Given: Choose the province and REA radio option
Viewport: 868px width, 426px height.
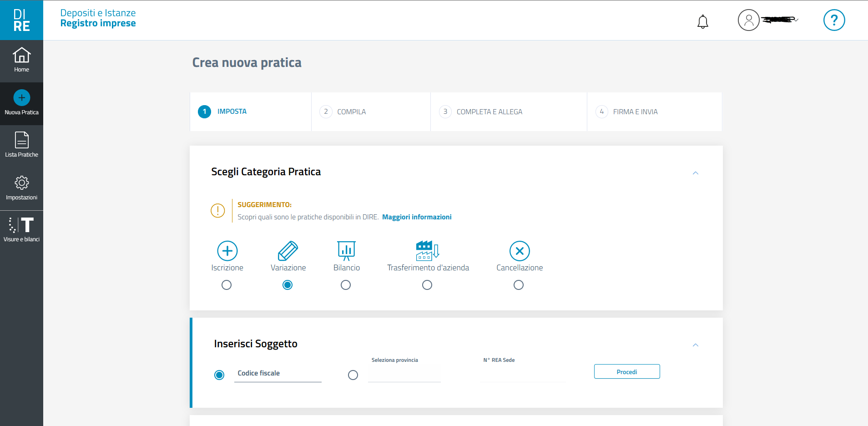Looking at the screenshot, I should [353, 375].
